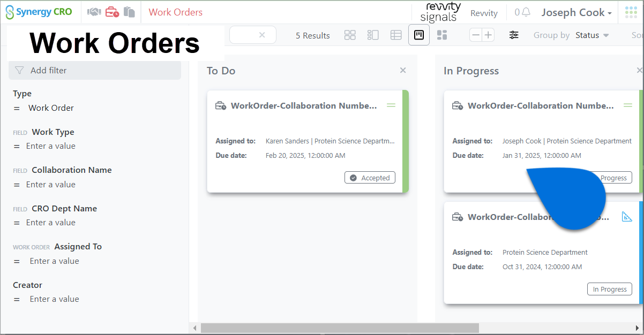This screenshot has width=644, height=335.
Task: Select the Feb 20, 2025 due date
Action: (x=305, y=156)
